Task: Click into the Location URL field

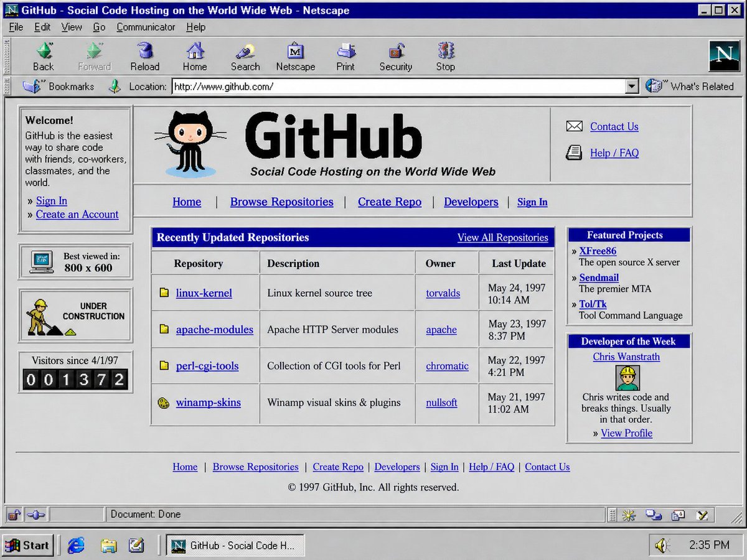Action: (x=398, y=86)
